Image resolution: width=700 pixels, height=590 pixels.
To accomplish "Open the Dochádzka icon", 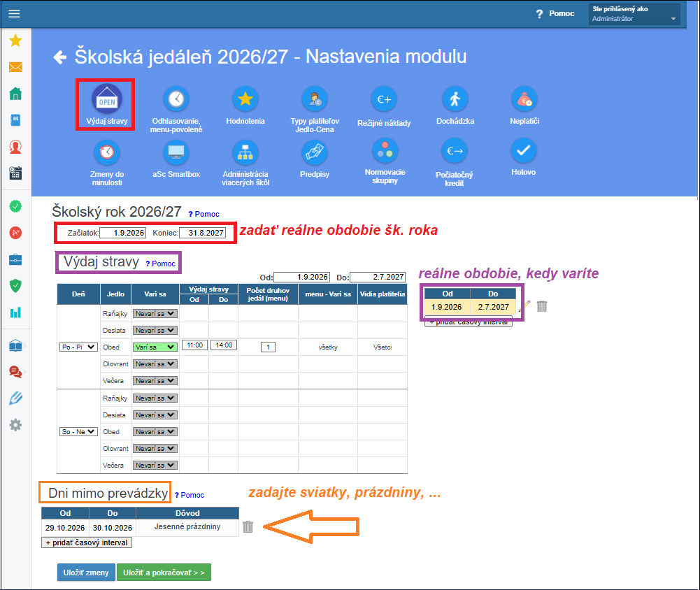I will tap(455, 99).
